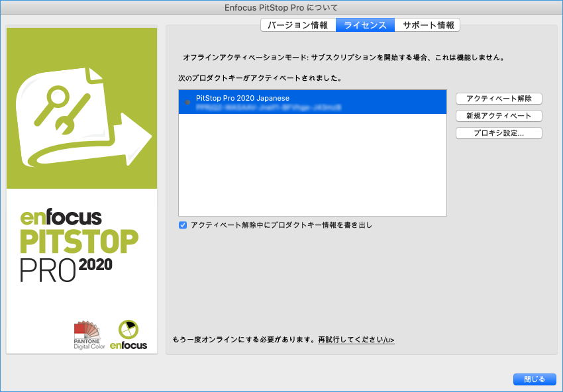Click the 次のプロダクトキーがアクティベートされました label

(x=260, y=78)
